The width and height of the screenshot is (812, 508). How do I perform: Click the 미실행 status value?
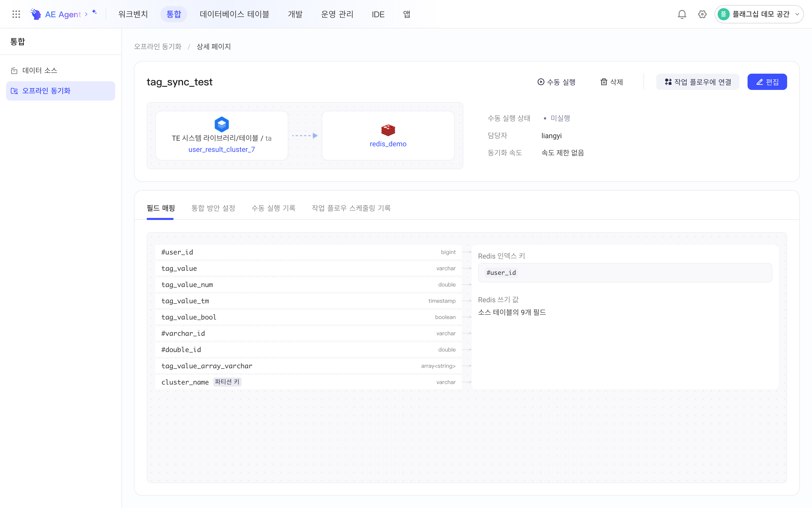pyautogui.click(x=560, y=118)
